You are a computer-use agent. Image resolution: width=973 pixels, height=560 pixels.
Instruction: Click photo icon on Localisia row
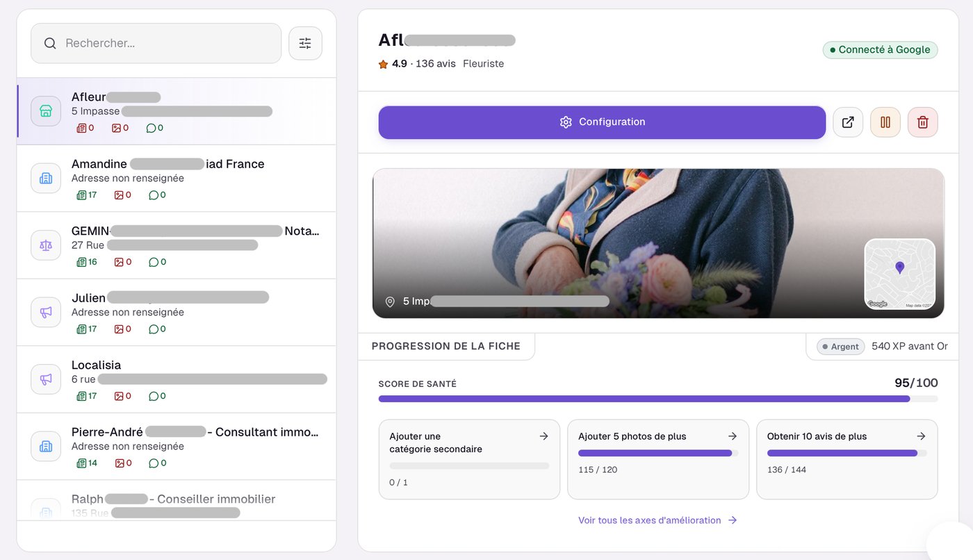pyautogui.click(x=118, y=396)
